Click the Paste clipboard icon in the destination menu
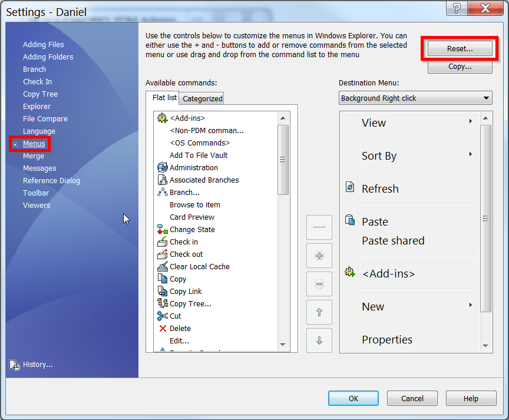 point(349,220)
